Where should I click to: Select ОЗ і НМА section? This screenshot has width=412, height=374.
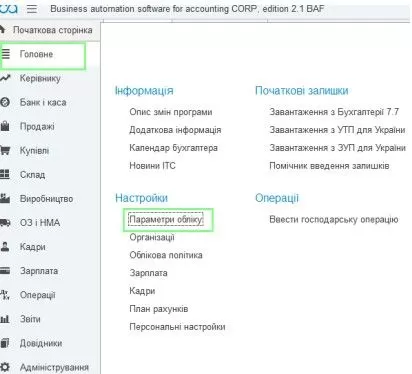[40, 223]
